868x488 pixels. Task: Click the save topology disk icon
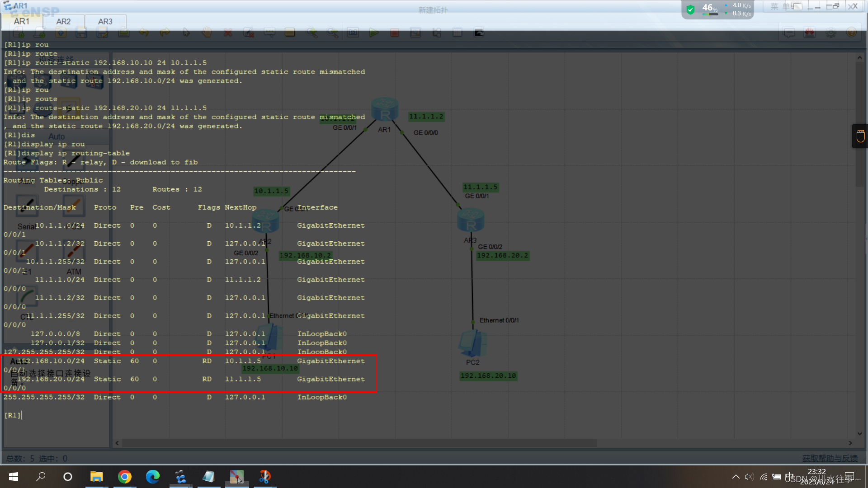[x=81, y=33]
